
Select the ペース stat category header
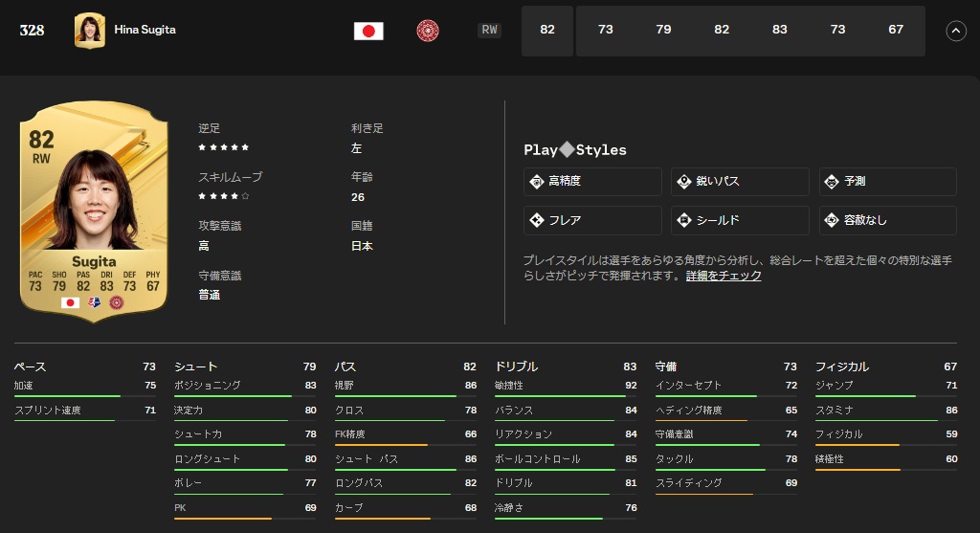pos(30,366)
